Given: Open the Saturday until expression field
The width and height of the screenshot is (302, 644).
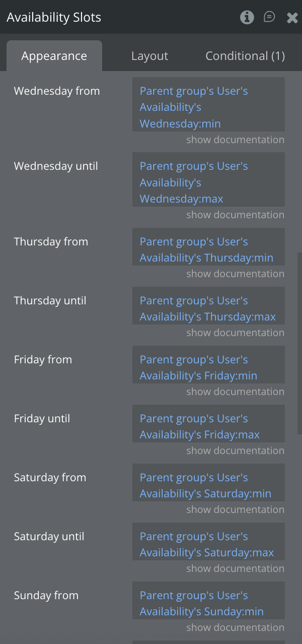Looking at the screenshot, I should pyautogui.click(x=208, y=544).
